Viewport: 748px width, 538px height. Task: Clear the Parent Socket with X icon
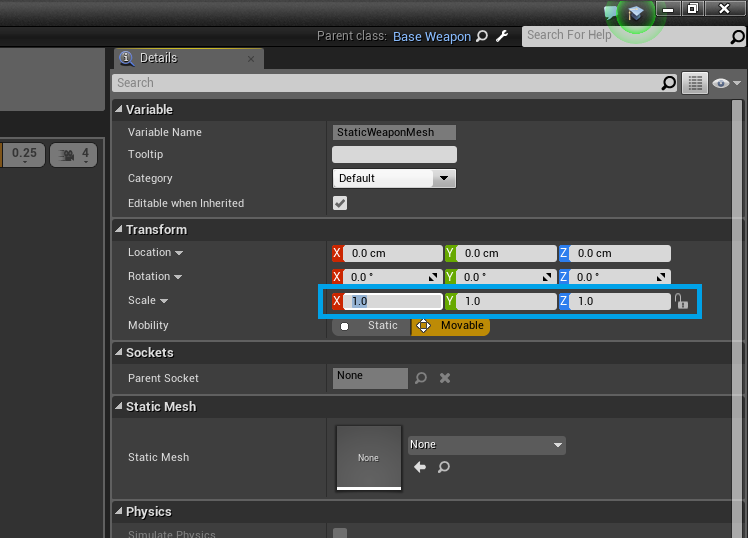pos(445,378)
